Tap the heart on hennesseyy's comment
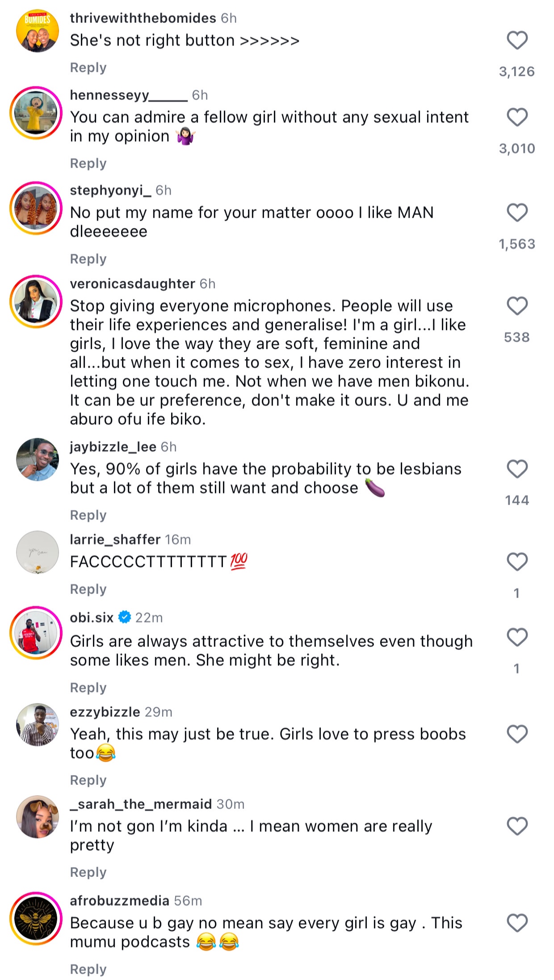The width and height of the screenshot is (554, 980). 517,117
